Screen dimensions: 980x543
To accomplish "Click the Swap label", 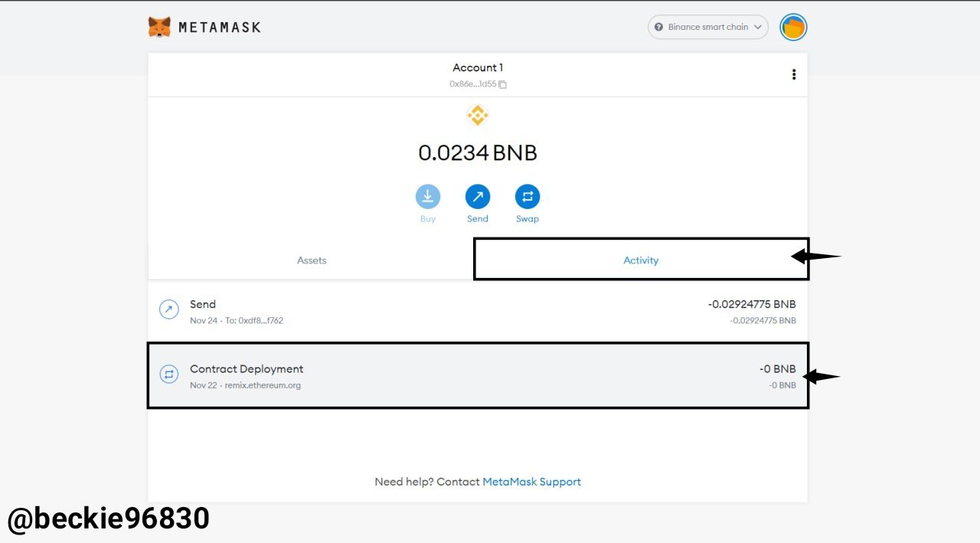I will (528, 219).
